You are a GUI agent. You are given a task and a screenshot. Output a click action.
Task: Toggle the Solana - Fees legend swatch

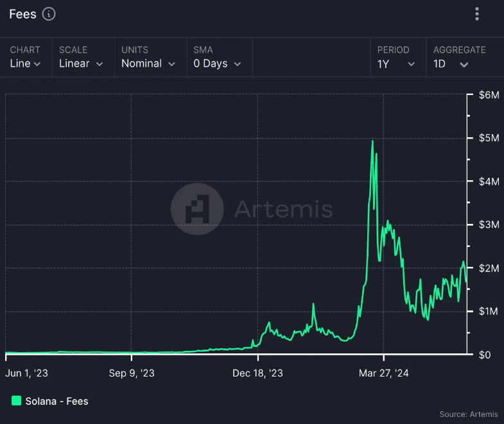[x=17, y=400]
